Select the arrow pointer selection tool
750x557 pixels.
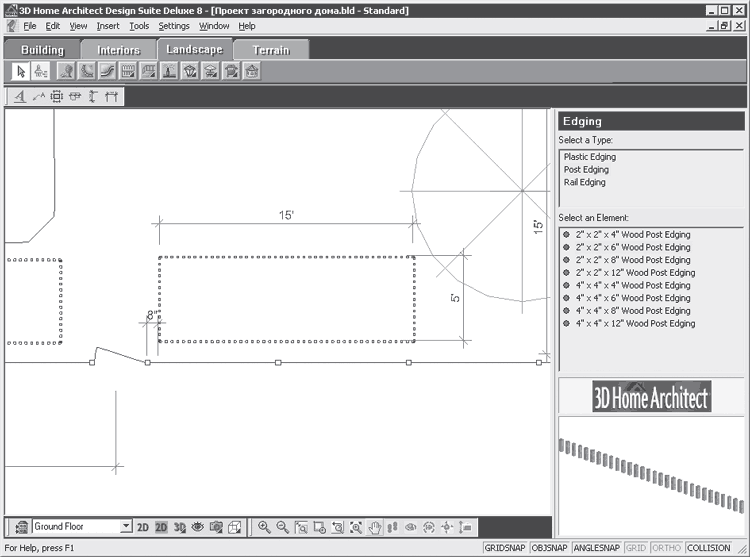click(x=21, y=72)
